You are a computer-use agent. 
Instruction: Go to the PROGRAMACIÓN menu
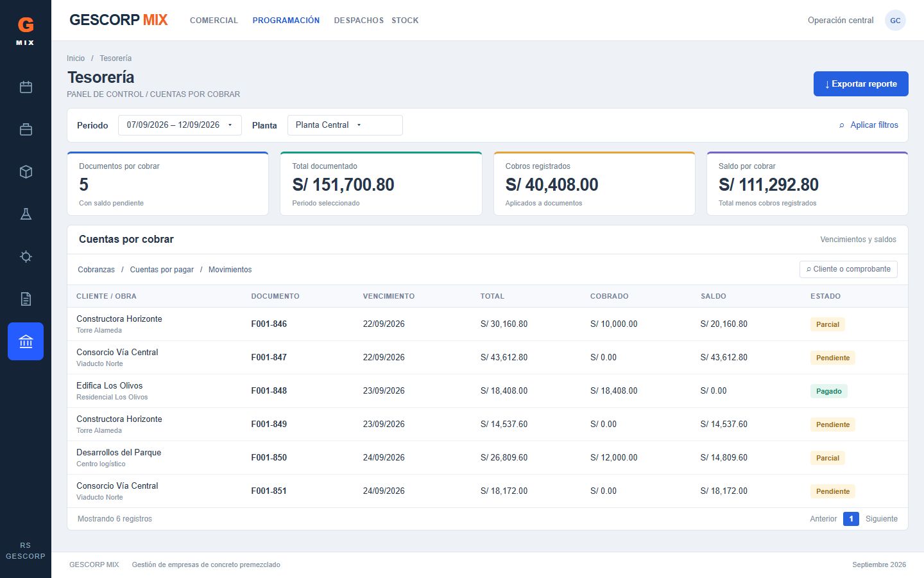coord(286,21)
